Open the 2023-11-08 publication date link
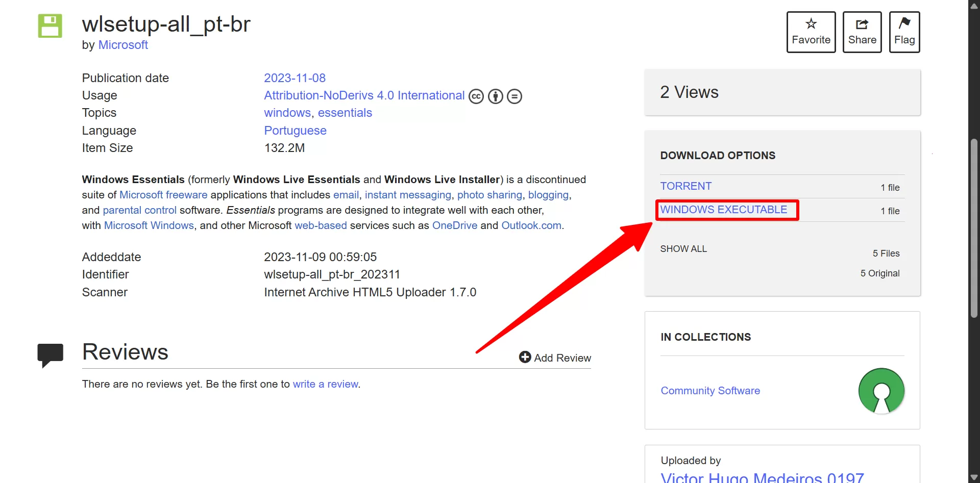Image resolution: width=980 pixels, height=483 pixels. pos(295,78)
